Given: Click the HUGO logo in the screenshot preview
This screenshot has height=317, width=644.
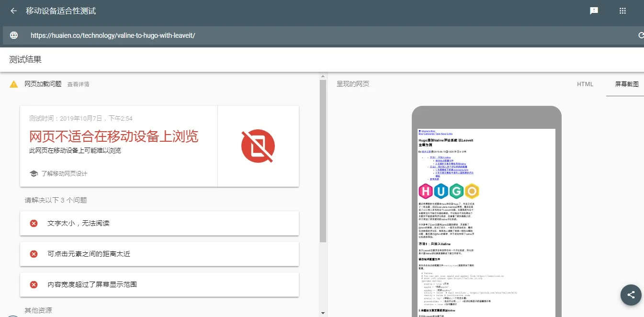Looking at the screenshot, I should click(x=449, y=191).
